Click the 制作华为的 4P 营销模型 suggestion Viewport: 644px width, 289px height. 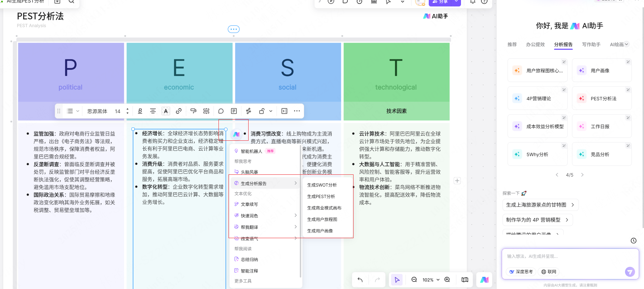point(538,220)
